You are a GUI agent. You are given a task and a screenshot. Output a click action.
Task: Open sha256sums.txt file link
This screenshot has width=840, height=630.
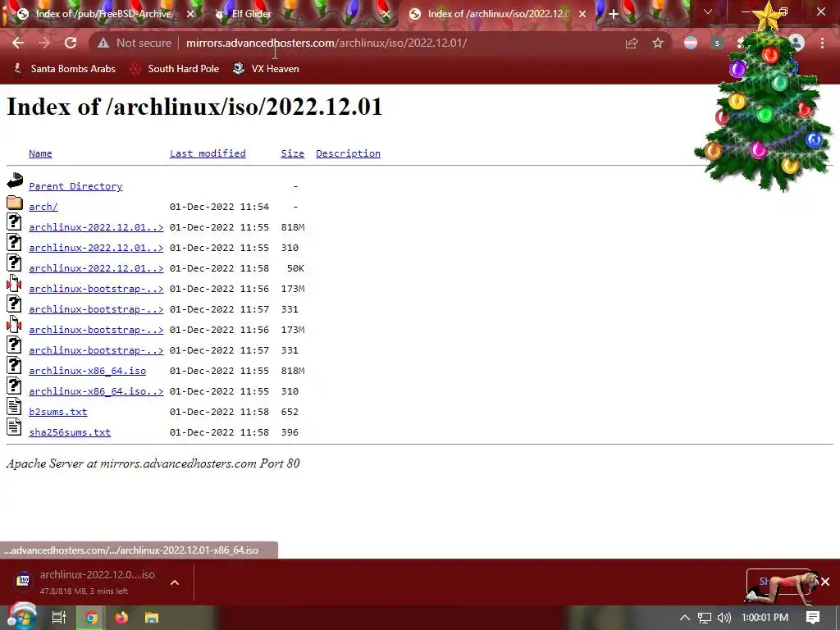coord(70,431)
